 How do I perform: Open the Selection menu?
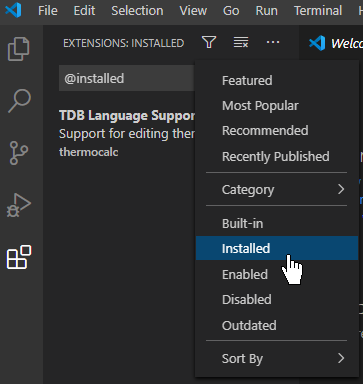137,11
